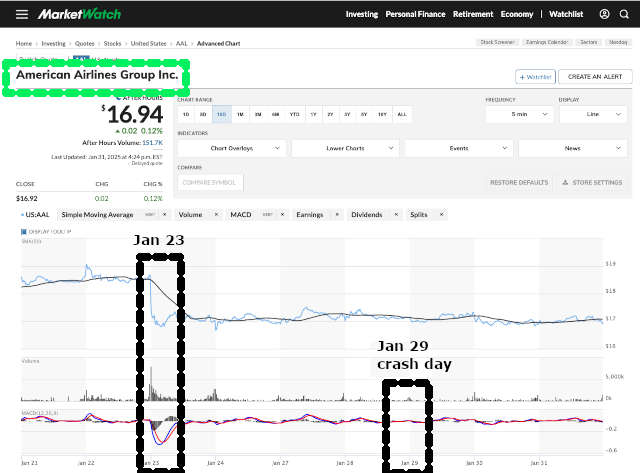Open the hamburger navigation menu
The width and height of the screenshot is (640, 473).
point(22,14)
